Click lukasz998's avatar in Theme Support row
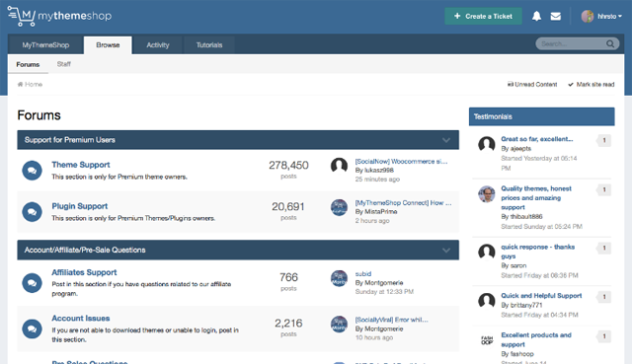Image resolution: width=632 pixels, height=364 pixels. [339, 166]
